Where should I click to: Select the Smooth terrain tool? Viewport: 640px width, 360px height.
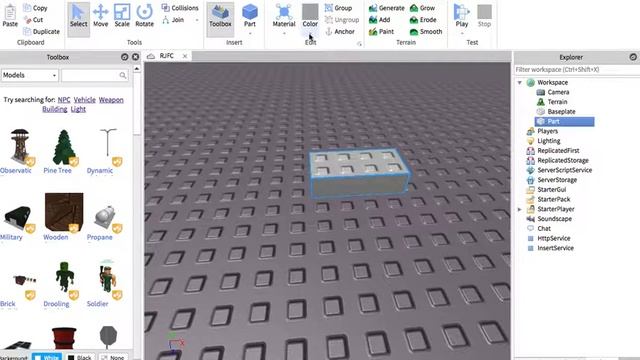pos(426,31)
